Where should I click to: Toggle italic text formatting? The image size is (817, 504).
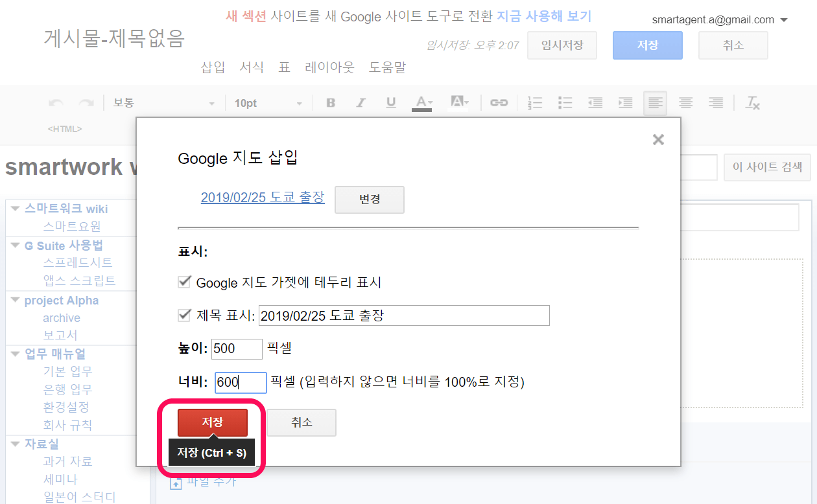click(361, 102)
